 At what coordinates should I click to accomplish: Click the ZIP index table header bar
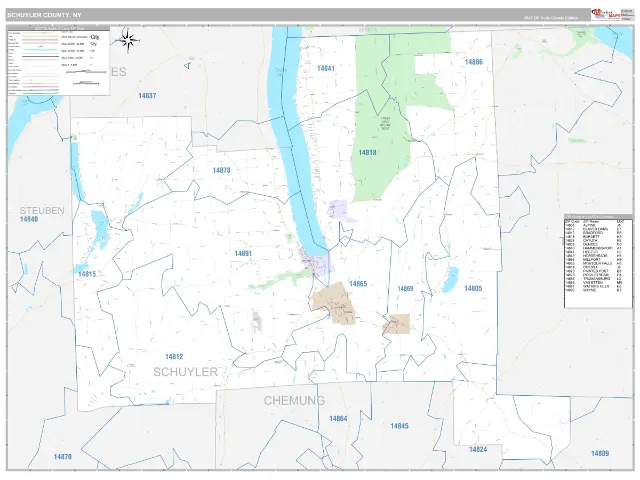pyautogui.click(x=598, y=217)
